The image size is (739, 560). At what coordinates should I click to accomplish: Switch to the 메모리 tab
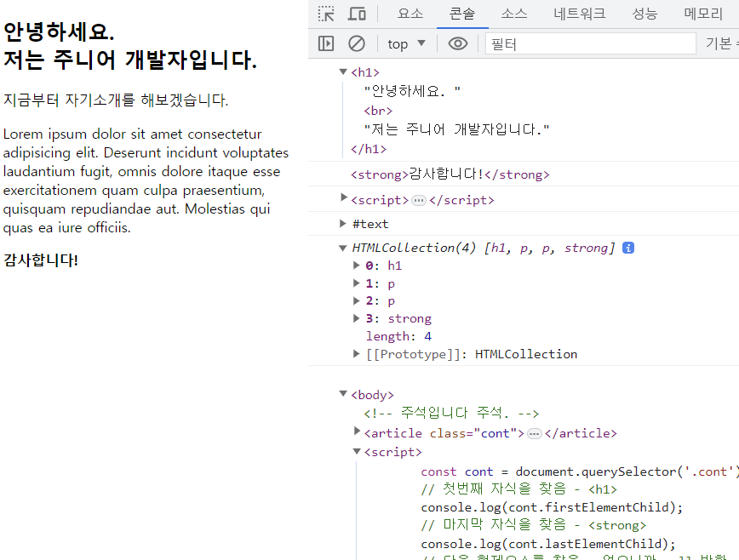(x=703, y=14)
